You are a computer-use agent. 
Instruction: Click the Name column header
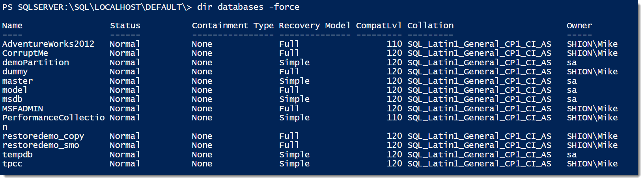click(12, 26)
